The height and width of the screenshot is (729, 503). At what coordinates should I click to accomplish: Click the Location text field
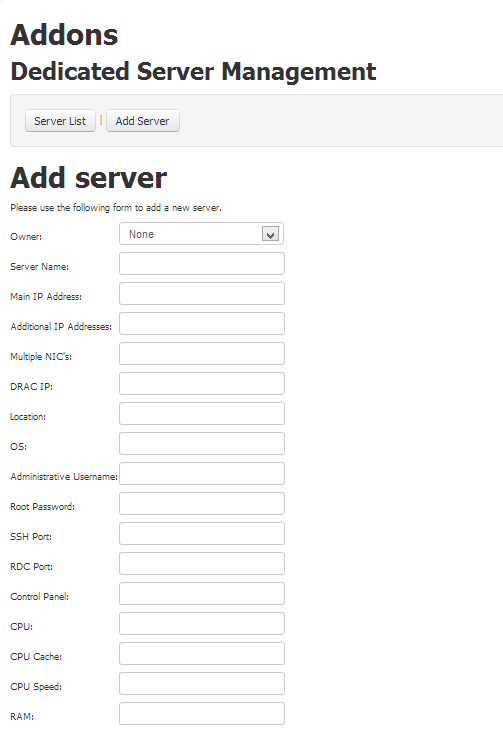tap(202, 414)
